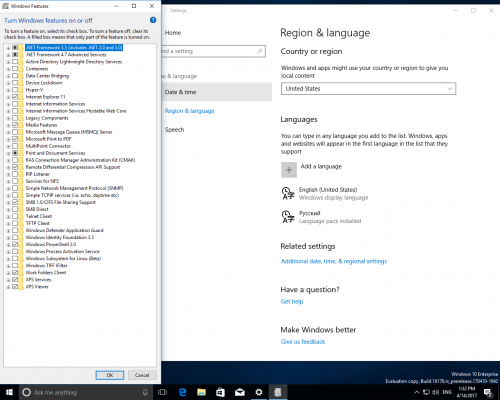This screenshot has height=400, width=500.
Task: Show hidden system tray icons
Action: (x=417, y=392)
